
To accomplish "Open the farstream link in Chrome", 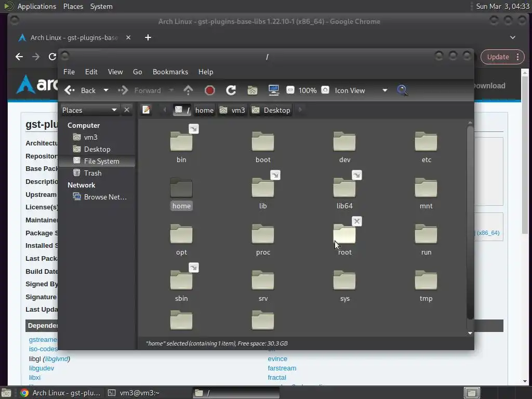I will pyautogui.click(x=282, y=368).
